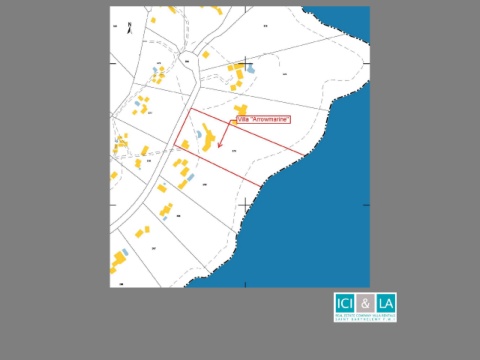Click the single yellow square building beside the cul-de-sac
Image resolution: width=480 pixels, height=360 pixels.
point(206,54)
